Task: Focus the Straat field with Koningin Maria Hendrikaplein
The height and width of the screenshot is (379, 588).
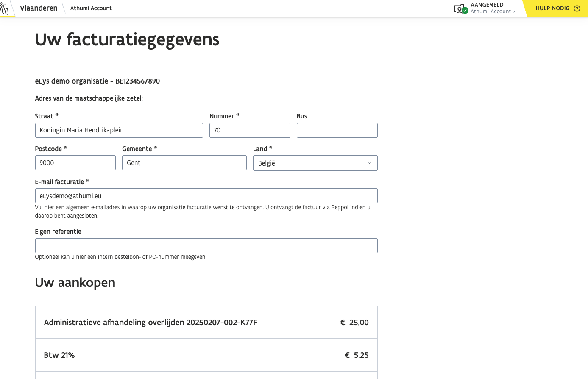Action: pos(119,130)
